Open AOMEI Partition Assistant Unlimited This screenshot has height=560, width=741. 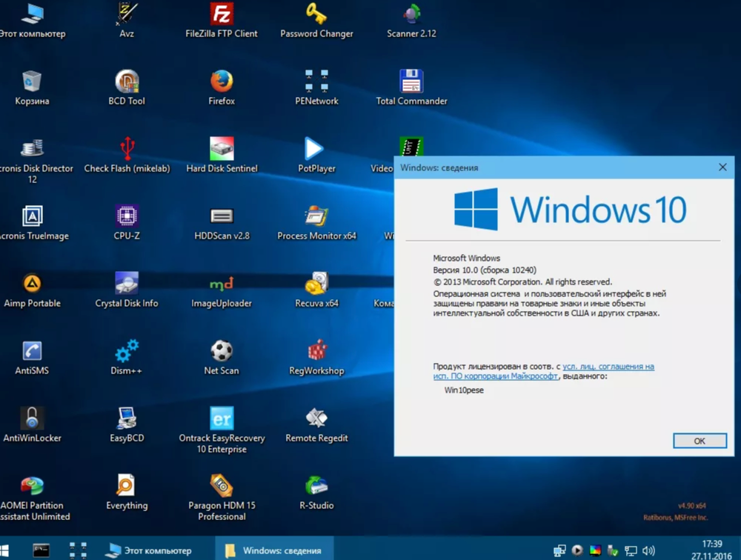(x=32, y=498)
